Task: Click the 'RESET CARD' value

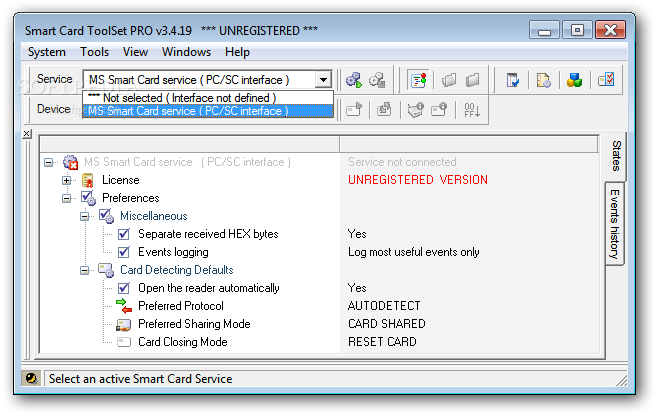Action: coord(382,342)
